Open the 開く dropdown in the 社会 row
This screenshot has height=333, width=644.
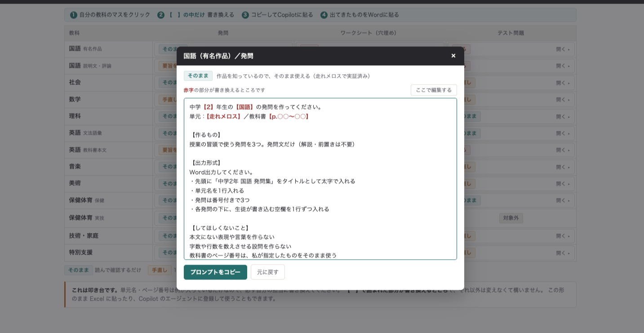(563, 83)
